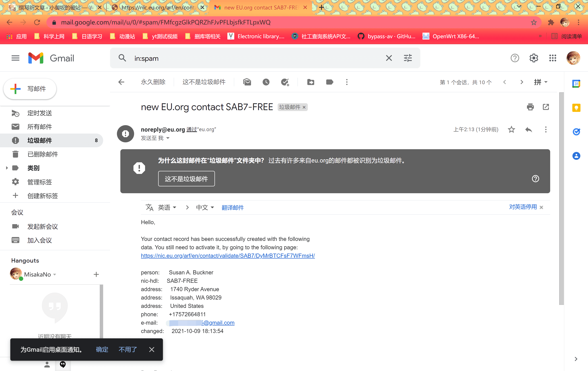
Task: Star the email from noreply@eu.org
Action: (x=511, y=129)
